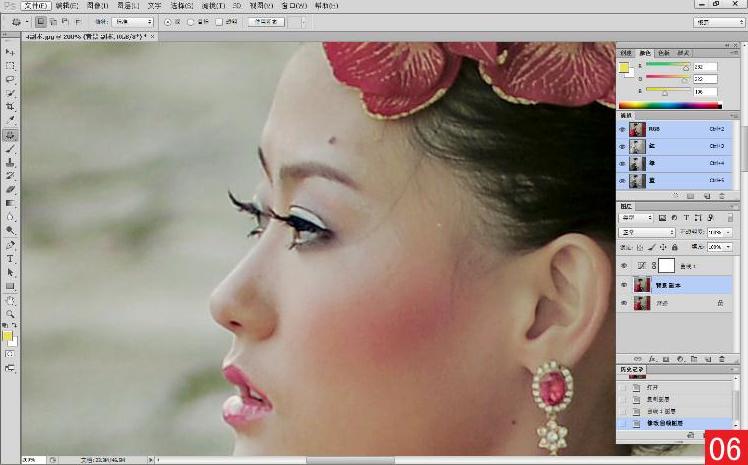Add layer mask from Layers panel bottom
The image size is (748, 465).
(x=666, y=359)
